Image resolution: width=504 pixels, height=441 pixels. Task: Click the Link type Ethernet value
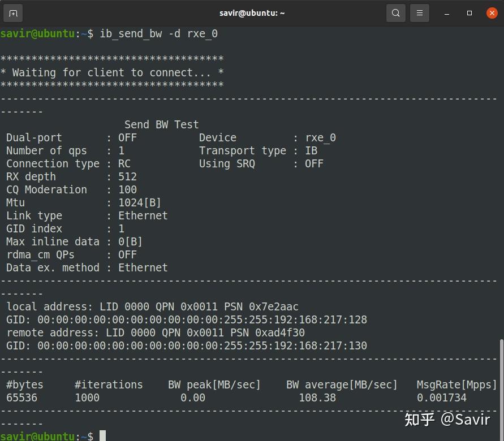[143, 215]
